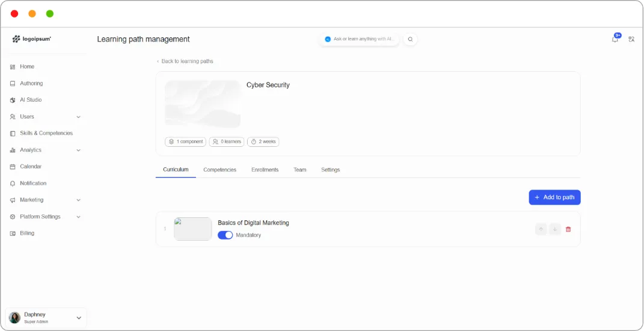The height and width of the screenshot is (331, 644).
Task: Click the red macOS close button
Action: click(14, 14)
